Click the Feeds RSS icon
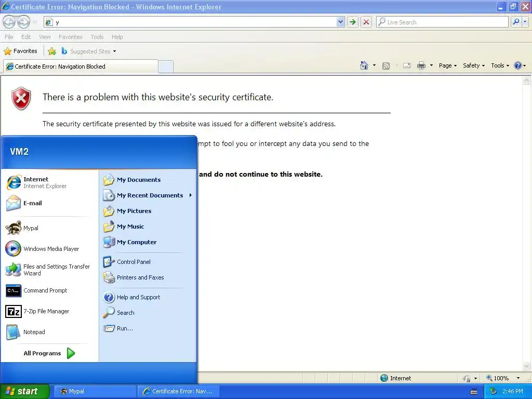The image size is (532, 399). point(386,66)
